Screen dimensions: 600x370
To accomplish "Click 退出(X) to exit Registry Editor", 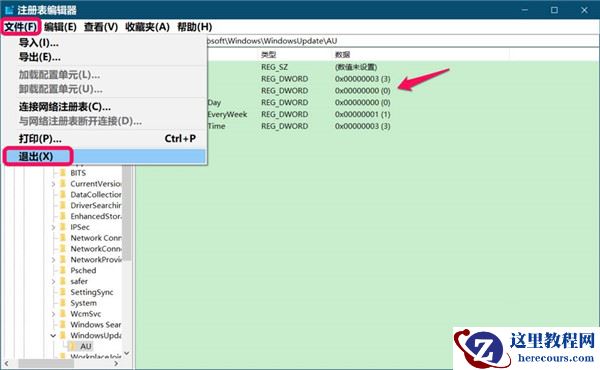I will pos(104,156).
